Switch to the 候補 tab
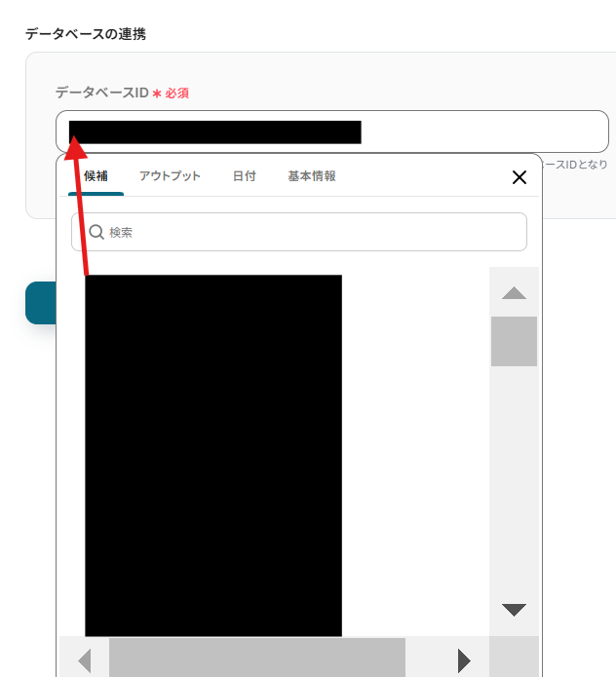This screenshot has width=616, height=677. [96, 176]
